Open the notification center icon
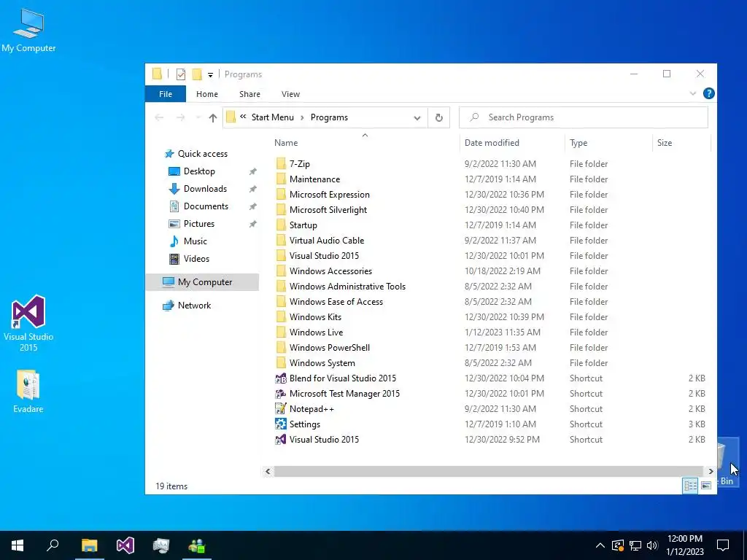 pos(723,545)
